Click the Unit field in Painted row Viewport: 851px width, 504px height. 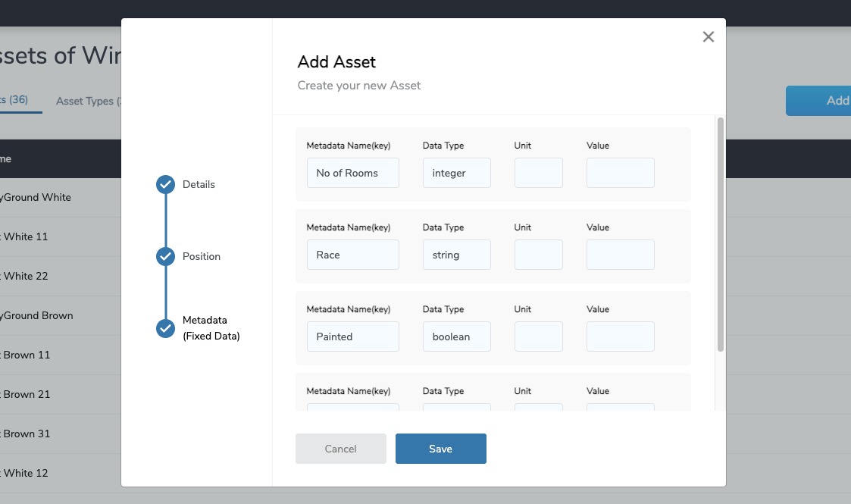coord(538,337)
